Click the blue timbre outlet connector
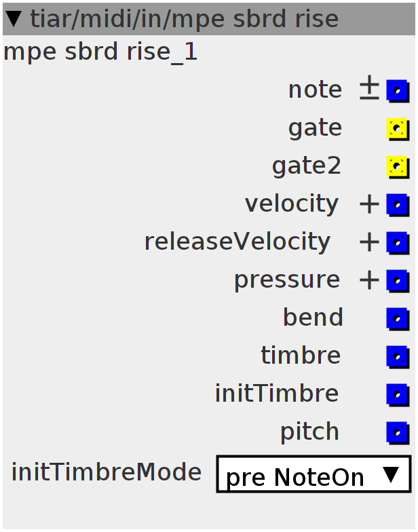The height and width of the screenshot is (532, 418). pyautogui.click(x=398, y=357)
